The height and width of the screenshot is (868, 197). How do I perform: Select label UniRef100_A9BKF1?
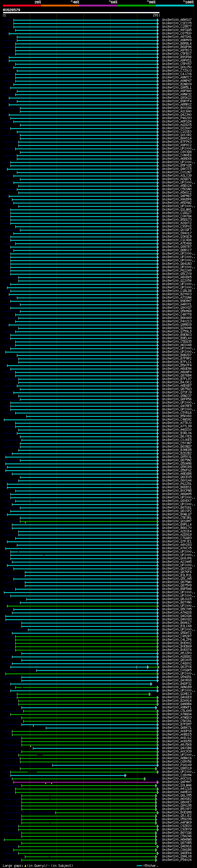pyautogui.click(x=176, y=707)
